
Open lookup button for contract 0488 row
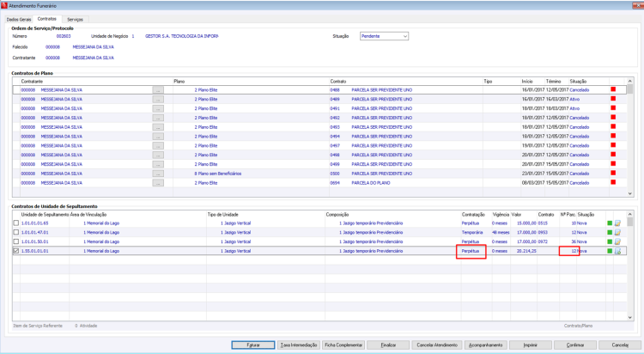pyautogui.click(x=158, y=90)
